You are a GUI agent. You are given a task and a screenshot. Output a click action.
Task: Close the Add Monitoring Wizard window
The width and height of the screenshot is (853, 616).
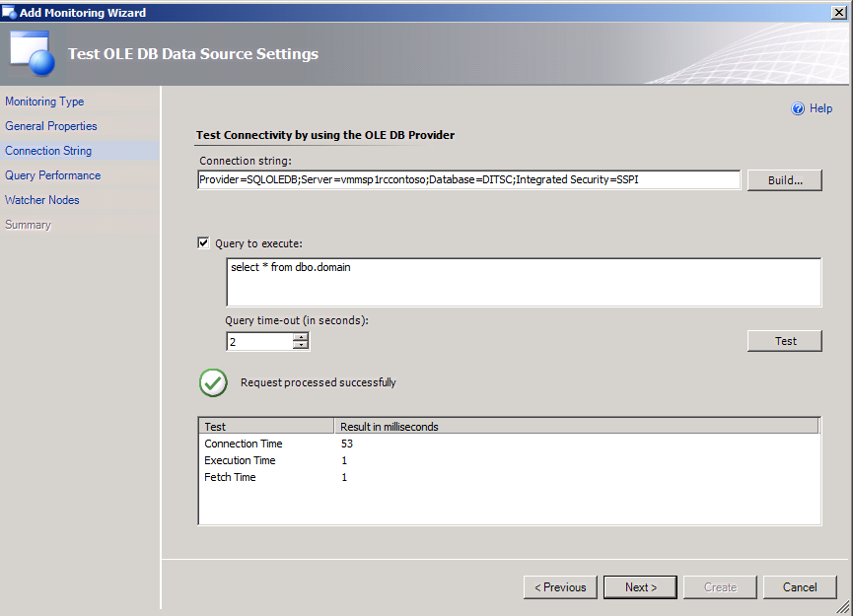[x=839, y=12]
